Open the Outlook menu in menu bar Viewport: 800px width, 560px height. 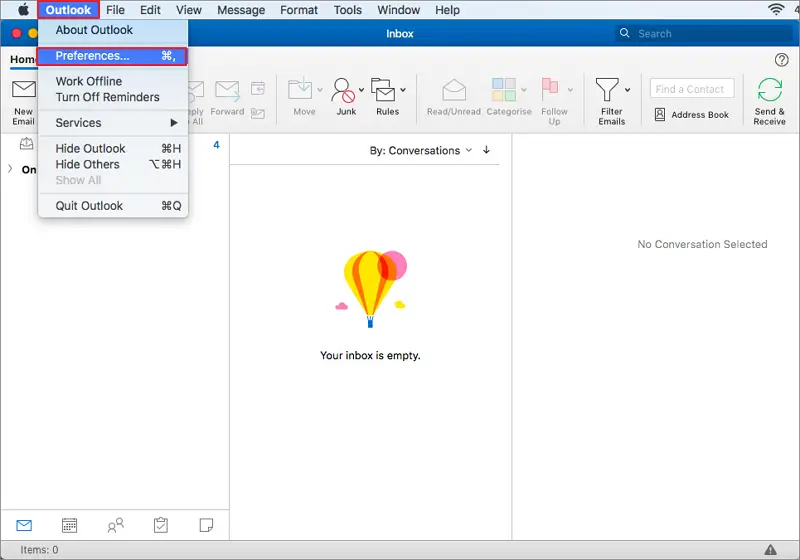pos(68,10)
